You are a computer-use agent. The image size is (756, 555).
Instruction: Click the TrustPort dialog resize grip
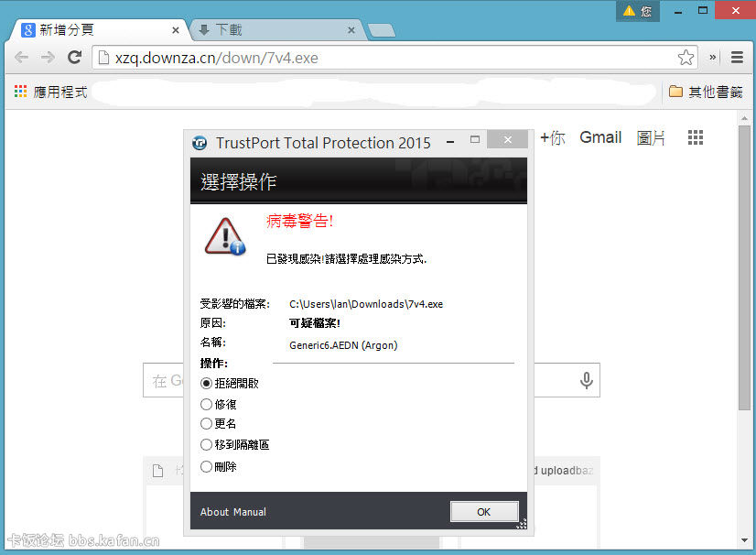pos(521,524)
